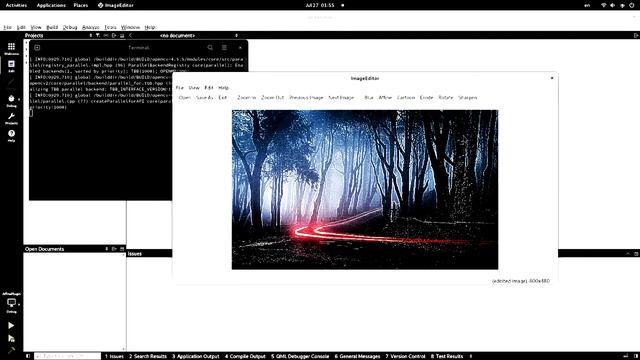Open Qt Creator Build menu

click(x=52, y=27)
